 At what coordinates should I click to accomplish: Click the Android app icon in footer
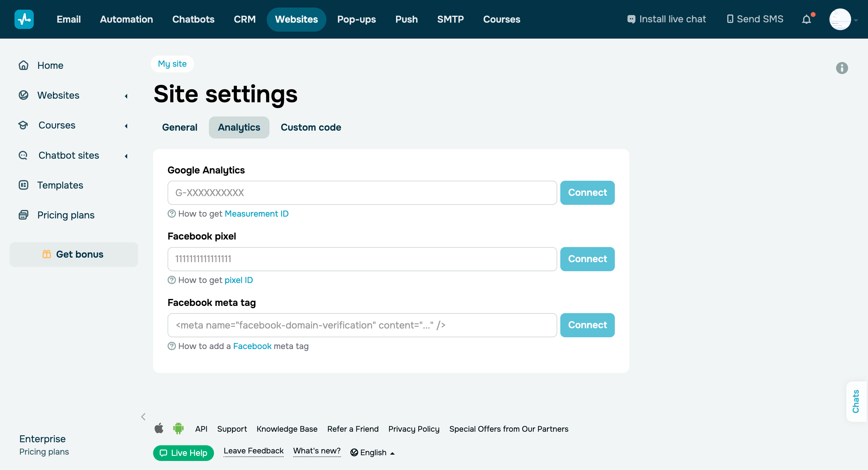click(x=179, y=429)
